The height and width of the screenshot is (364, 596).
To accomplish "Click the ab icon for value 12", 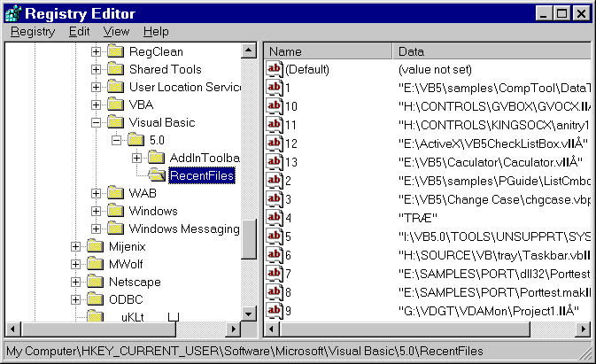I will click(275, 143).
